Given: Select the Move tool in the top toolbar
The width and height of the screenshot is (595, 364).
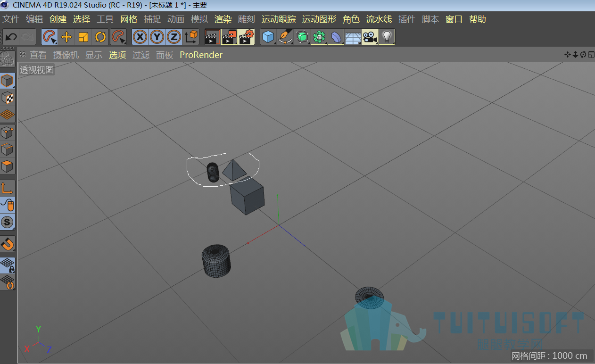Looking at the screenshot, I should pyautogui.click(x=66, y=37).
